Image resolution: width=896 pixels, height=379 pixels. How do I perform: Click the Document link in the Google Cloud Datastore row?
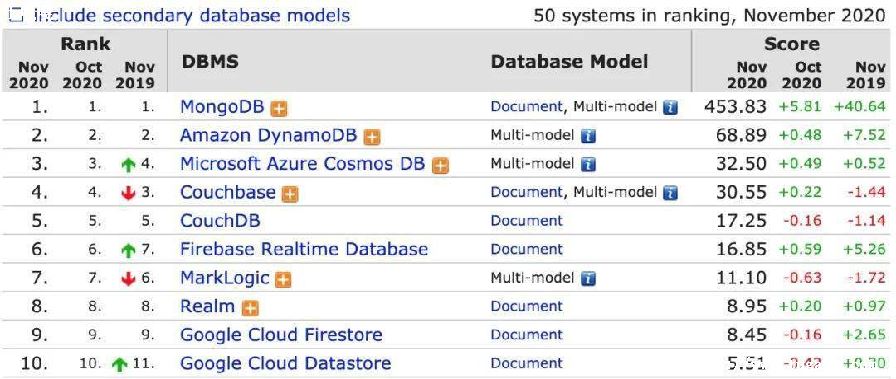[x=526, y=364]
